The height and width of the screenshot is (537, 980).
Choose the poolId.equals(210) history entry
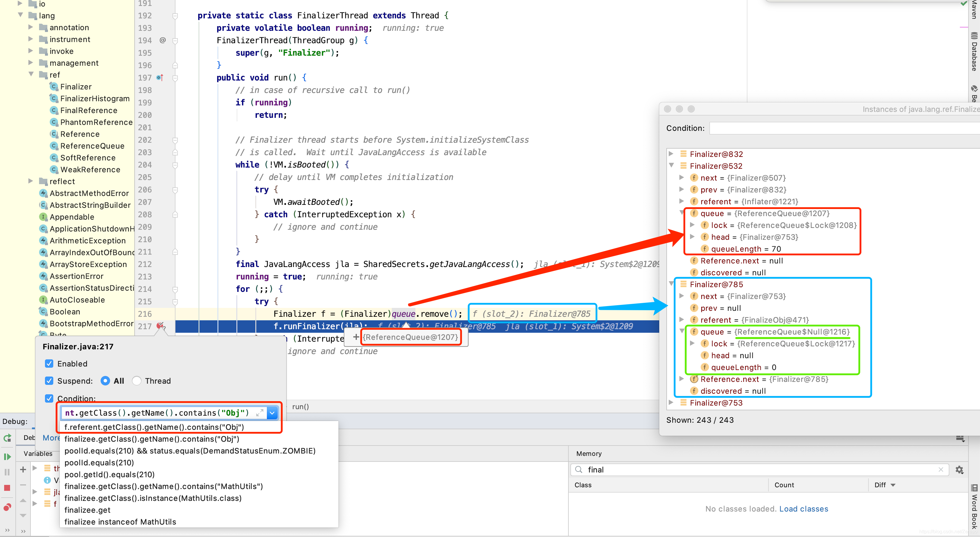(x=99, y=462)
